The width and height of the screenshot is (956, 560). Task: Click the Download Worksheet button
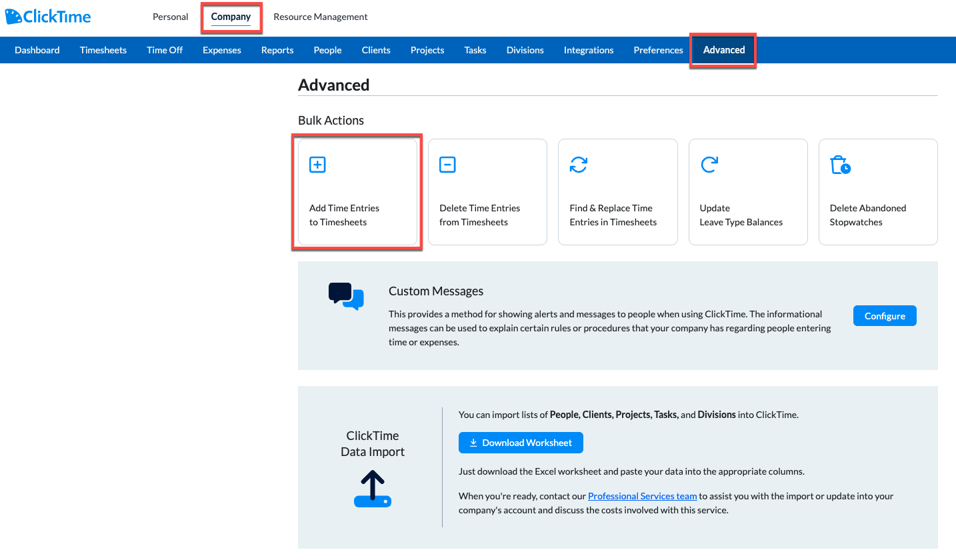(521, 443)
